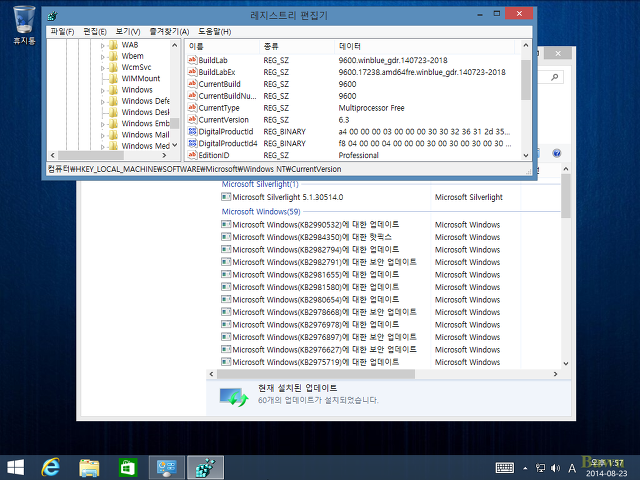Open the Windows Start button

coord(16,467)
